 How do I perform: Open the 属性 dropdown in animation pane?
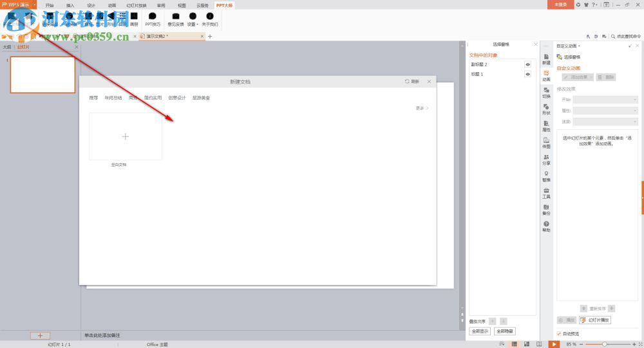tap(605, 111)
